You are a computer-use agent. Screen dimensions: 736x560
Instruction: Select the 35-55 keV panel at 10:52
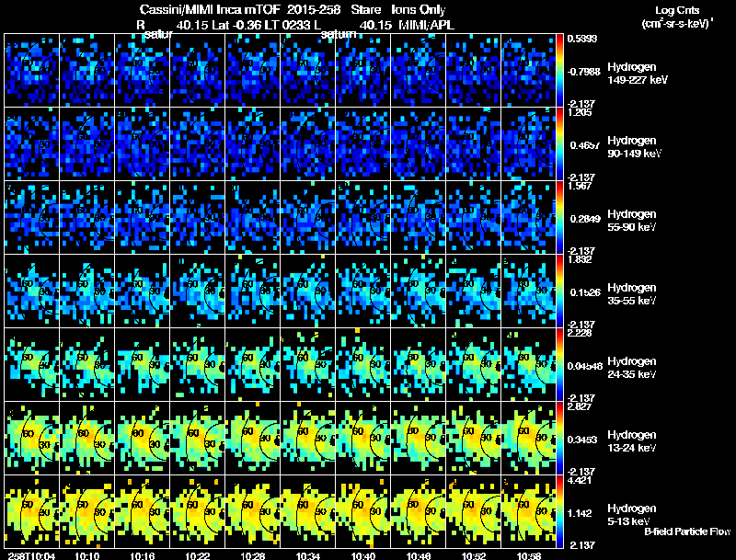(474, 291)
